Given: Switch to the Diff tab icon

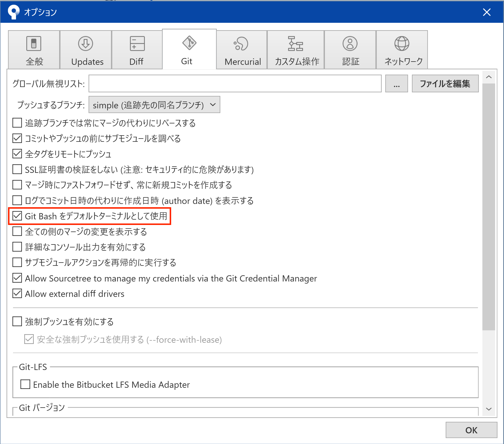Looking at the screenshot, I should [137, 44].
